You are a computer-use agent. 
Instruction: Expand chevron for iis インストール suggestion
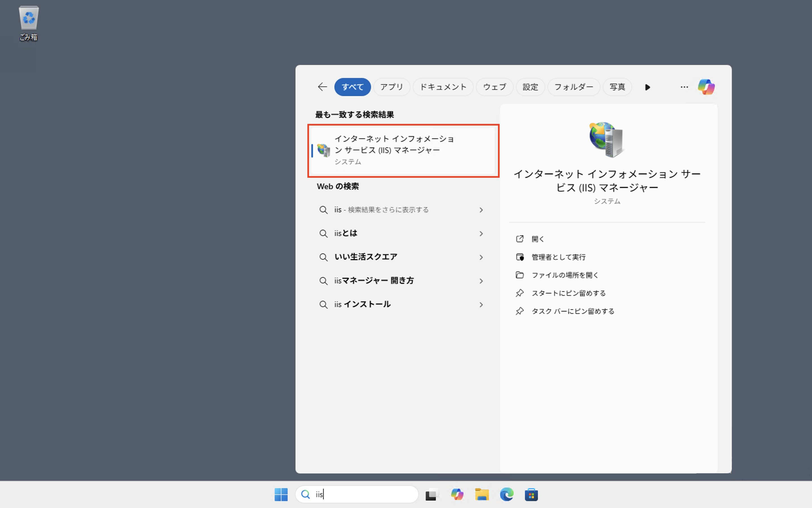481,305
